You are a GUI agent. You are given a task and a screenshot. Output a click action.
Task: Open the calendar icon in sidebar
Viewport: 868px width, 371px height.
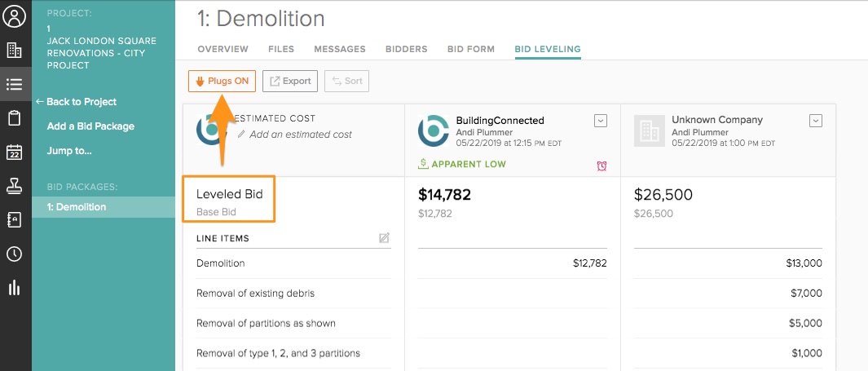pyautogui.click(x=14, y=152)
